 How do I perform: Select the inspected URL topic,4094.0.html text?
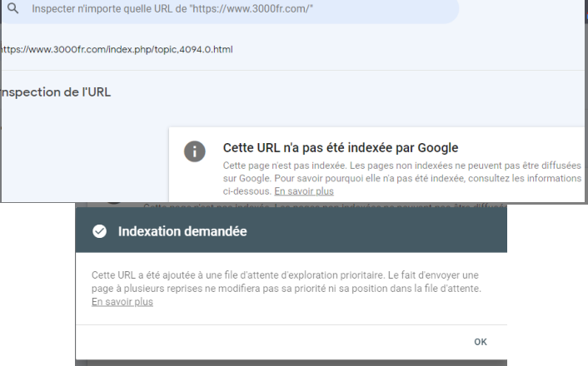pyautogui.click(x=117, y=49)
